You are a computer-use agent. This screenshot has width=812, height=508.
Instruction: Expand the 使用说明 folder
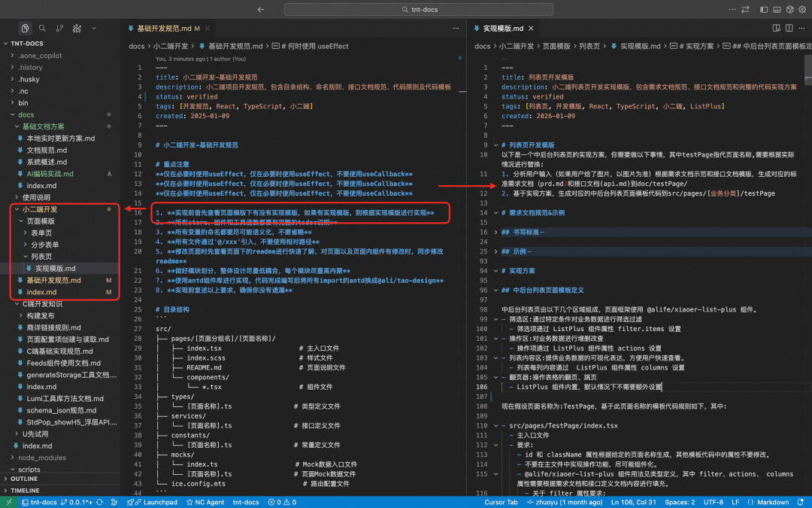click(60, 197)
